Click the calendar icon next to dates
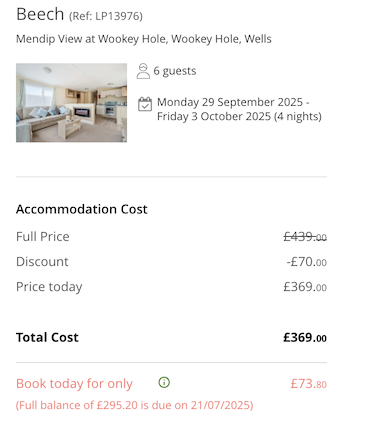The height and width of the screenshot is (433, 383). (145, 104)
